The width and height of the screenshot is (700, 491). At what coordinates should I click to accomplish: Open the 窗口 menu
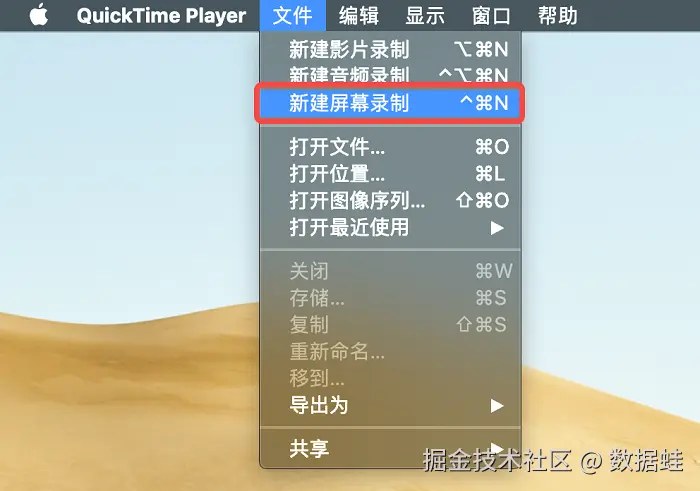pyautogui.click(x=491, y=16)
